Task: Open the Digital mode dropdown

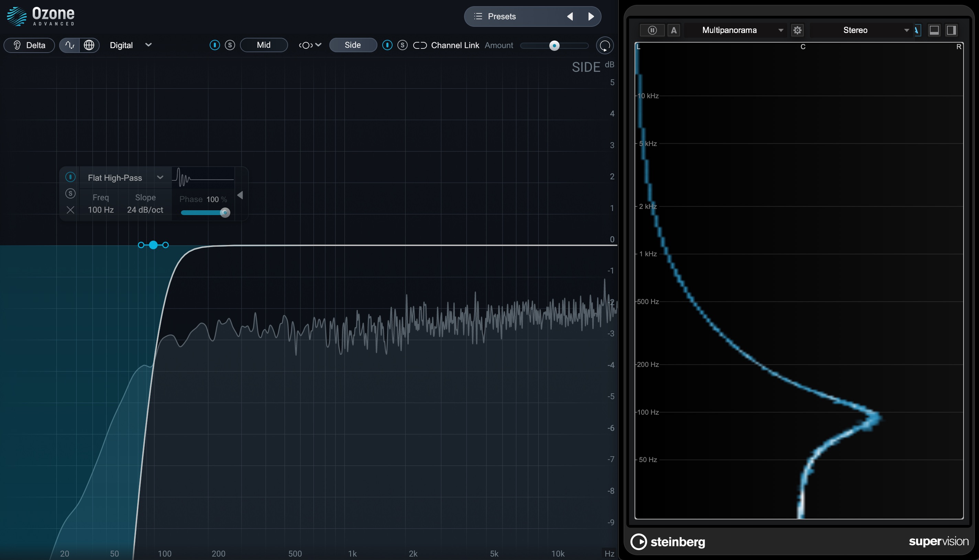Action: [x=131, y=45]
